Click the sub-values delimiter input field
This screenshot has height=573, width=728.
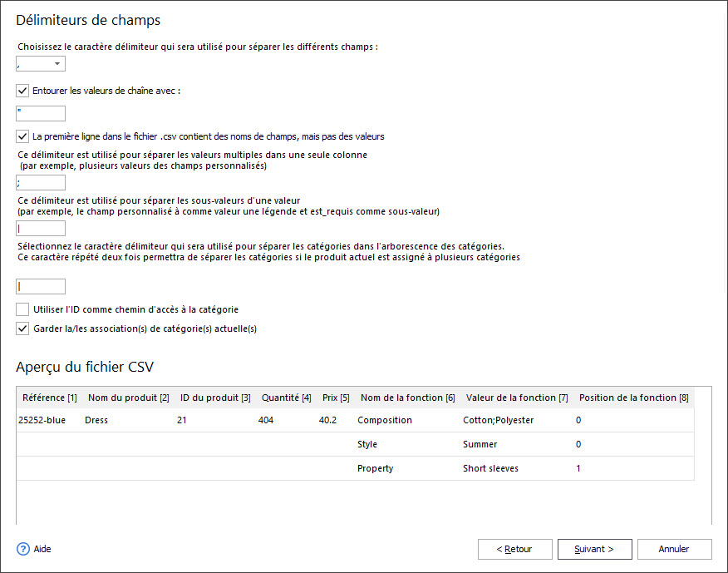click(x=41, y=228)
